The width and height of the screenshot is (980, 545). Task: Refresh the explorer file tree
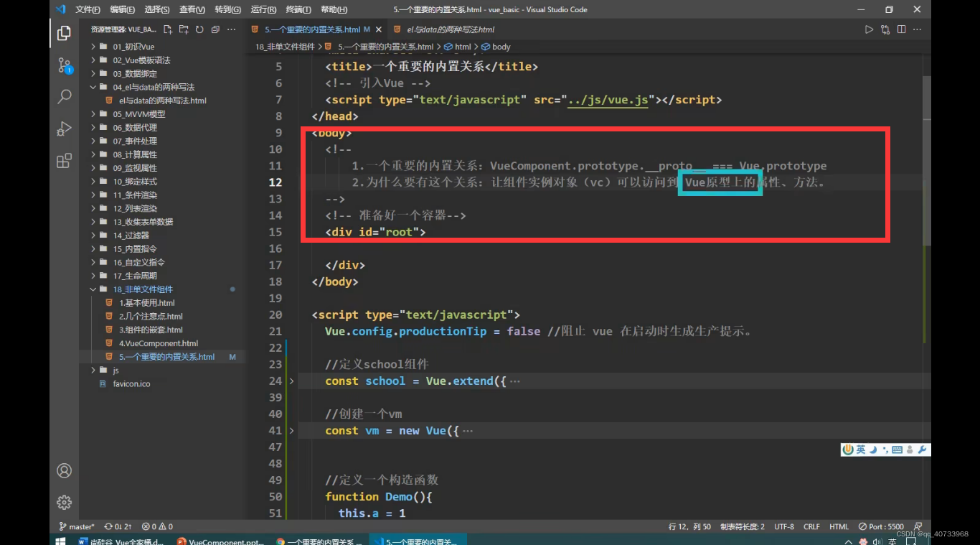pyautogui.click(x=199, y=29)
